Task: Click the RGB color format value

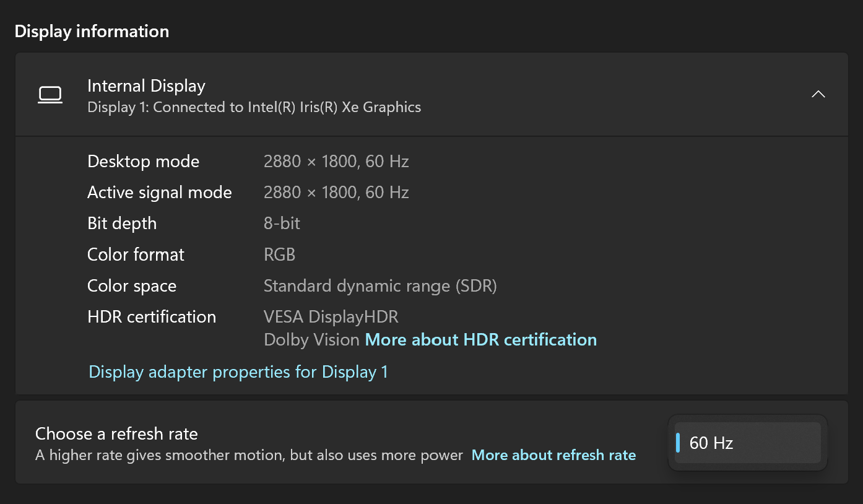Action: click(279, 254)
